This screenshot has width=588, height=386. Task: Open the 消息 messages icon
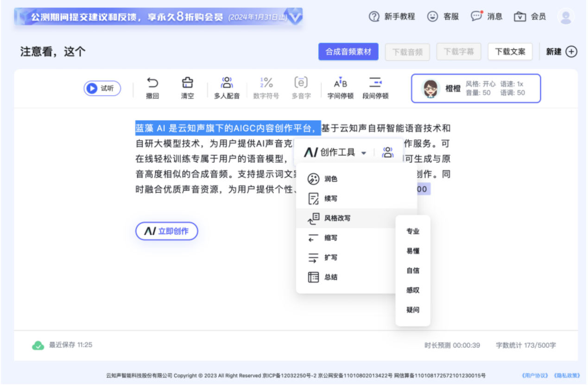click(476, 16)
